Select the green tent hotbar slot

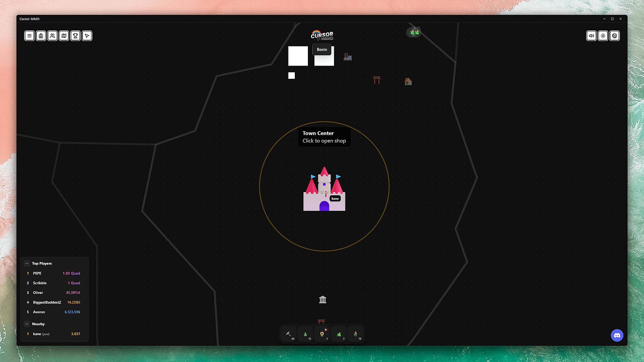click(x=339, y=334)
